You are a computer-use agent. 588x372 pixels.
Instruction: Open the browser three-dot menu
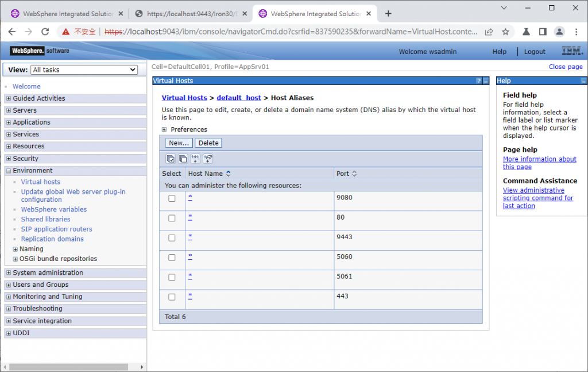pyautogui.click(x=577, y=32)
